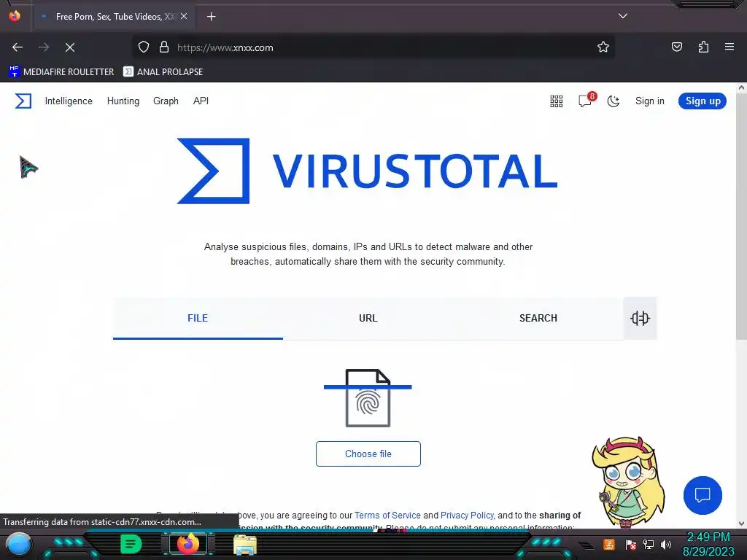Click the Action Center flag tray icon

pyautogui.click(x=630, y=545)
